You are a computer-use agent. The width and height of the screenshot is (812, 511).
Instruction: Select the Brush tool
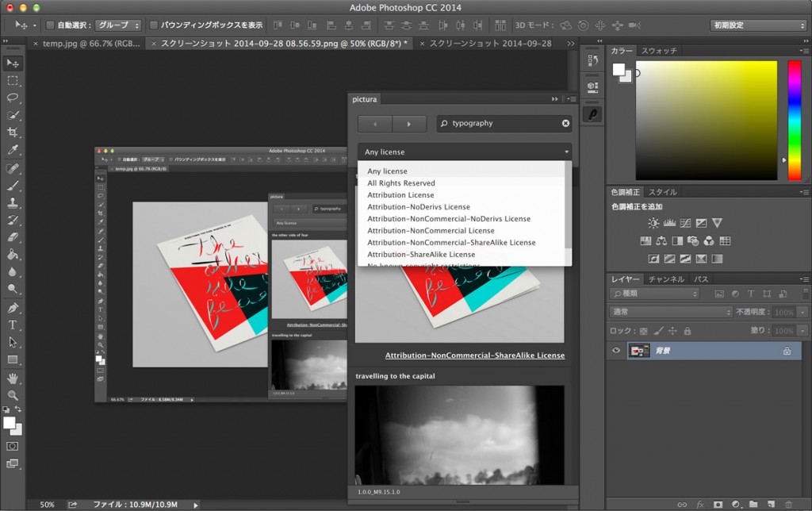pyautogui.click(x=13, y=186)
